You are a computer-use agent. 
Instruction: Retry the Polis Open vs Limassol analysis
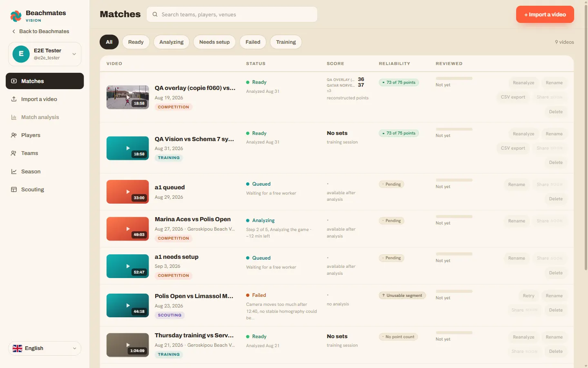click(528, 296)
